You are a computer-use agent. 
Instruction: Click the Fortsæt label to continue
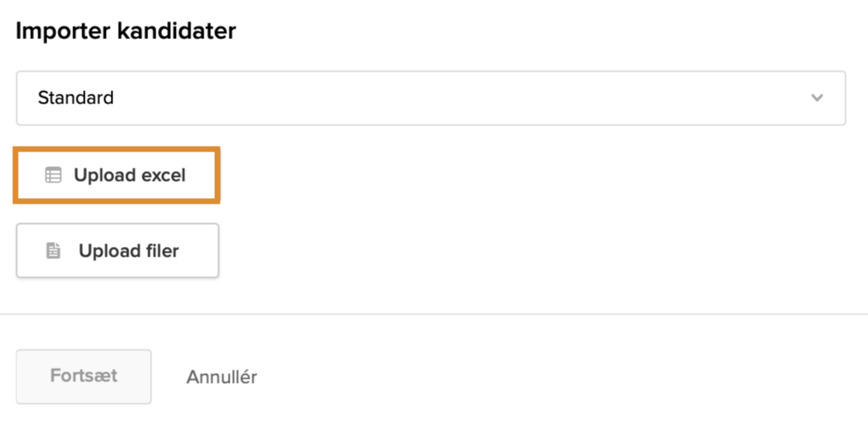click(x=84, y=376)
